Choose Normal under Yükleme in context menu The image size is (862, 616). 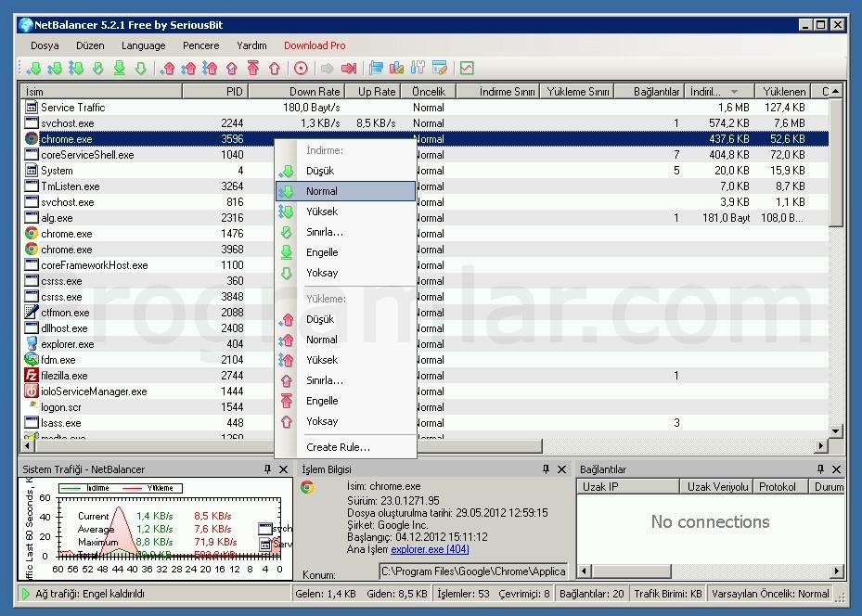[345, 340]
